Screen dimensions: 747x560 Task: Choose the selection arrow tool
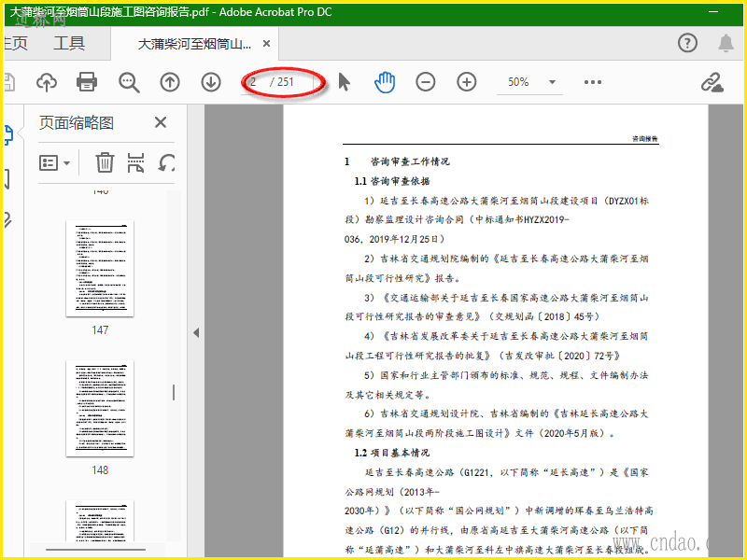(x=344, y=82)
